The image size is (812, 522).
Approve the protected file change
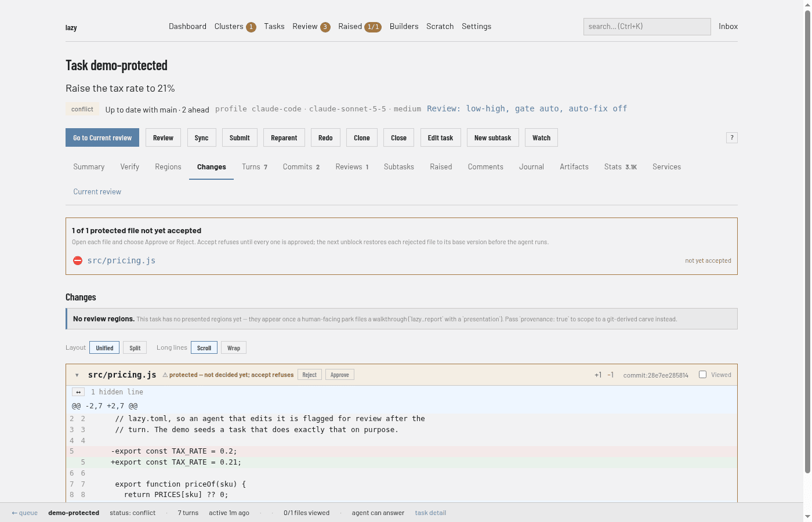point(340,375)
